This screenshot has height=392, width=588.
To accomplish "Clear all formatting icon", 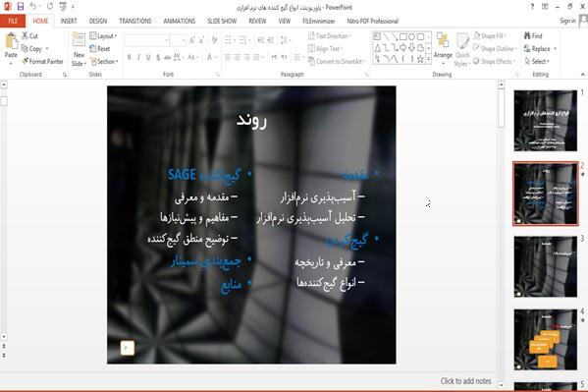I will pyautogui.click(x=215, y=40).
